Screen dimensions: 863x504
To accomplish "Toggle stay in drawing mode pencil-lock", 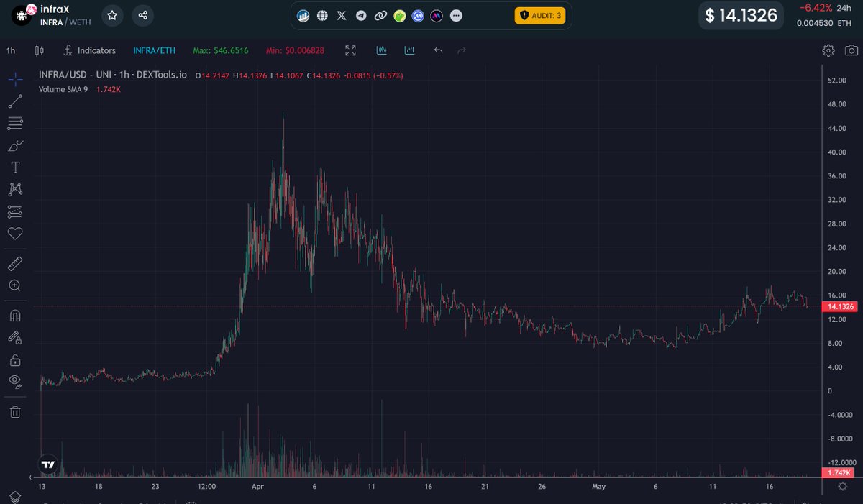I will (15, 337).
